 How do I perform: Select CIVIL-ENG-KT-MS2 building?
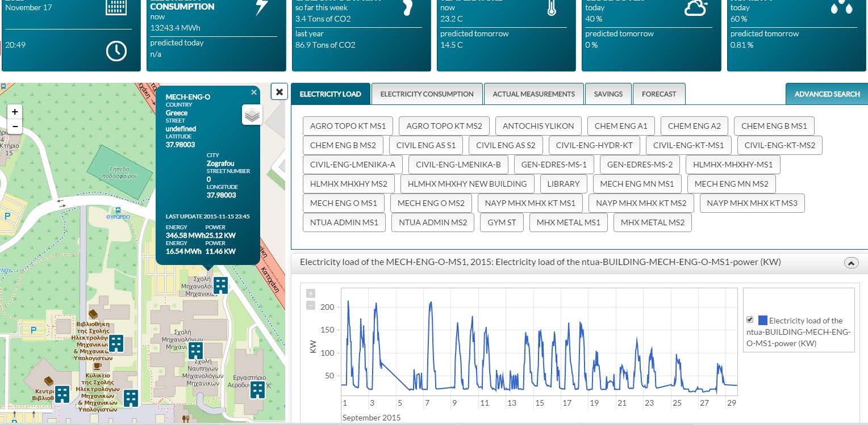pos(780,145)
